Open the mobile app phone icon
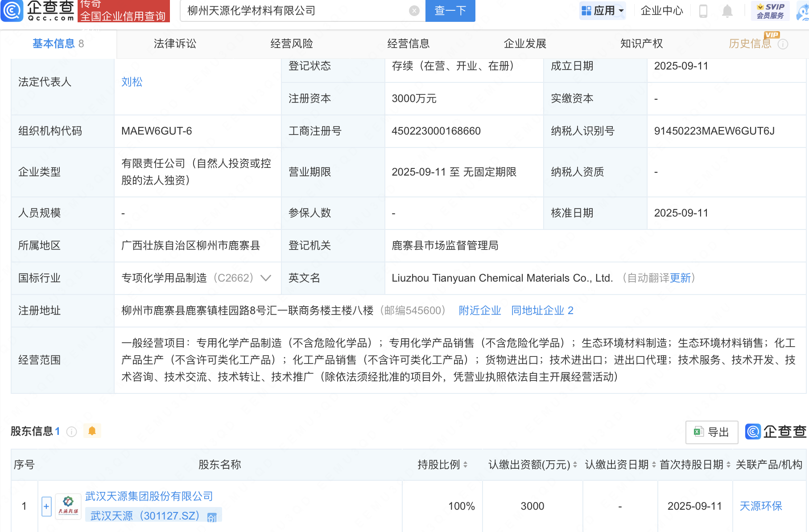This screenshot has height=532, width=809. 703,11
